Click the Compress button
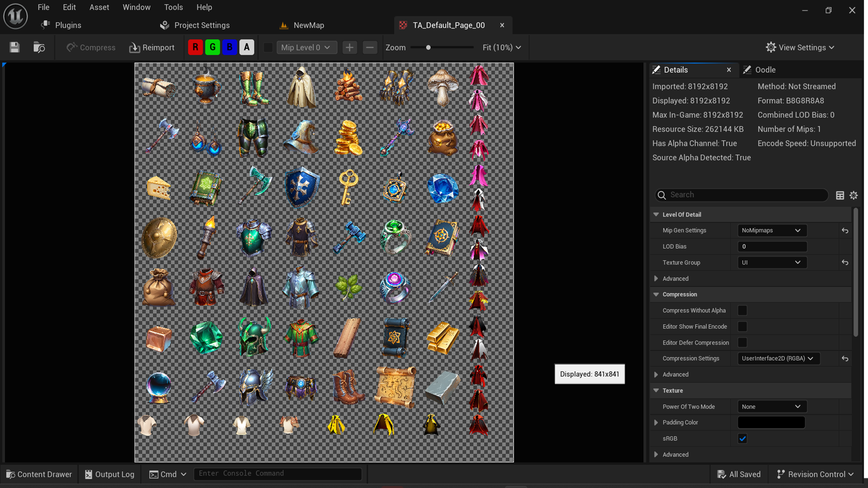 (91, 47)
